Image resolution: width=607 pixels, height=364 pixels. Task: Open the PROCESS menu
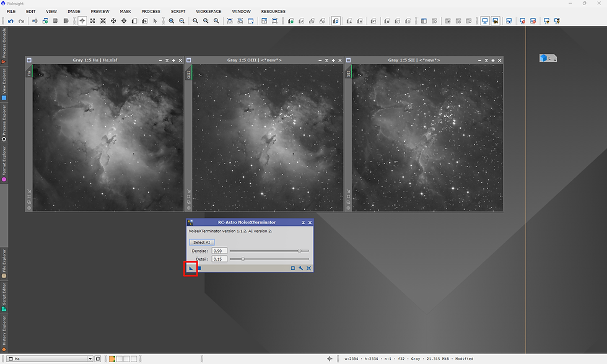[x=151, y=12]
